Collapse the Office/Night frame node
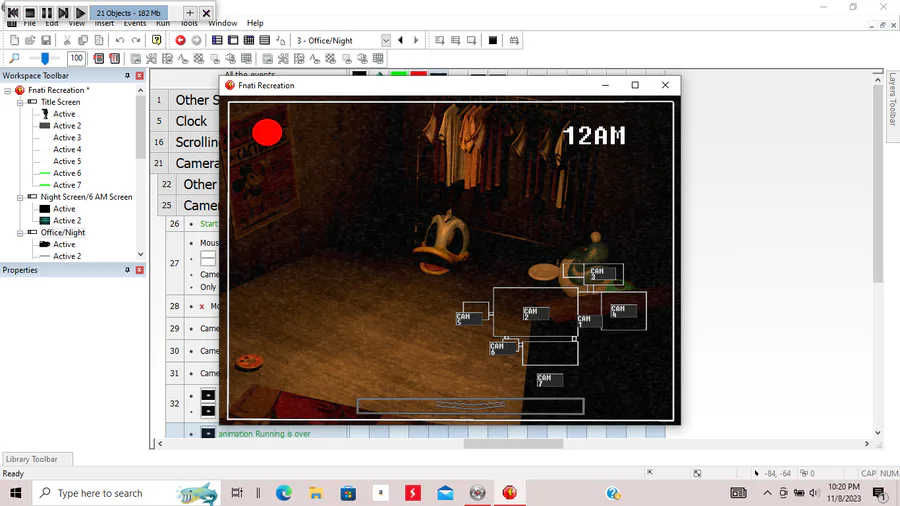Image resolution: width=900 pixels, height=506 pixels. point(20,232)
